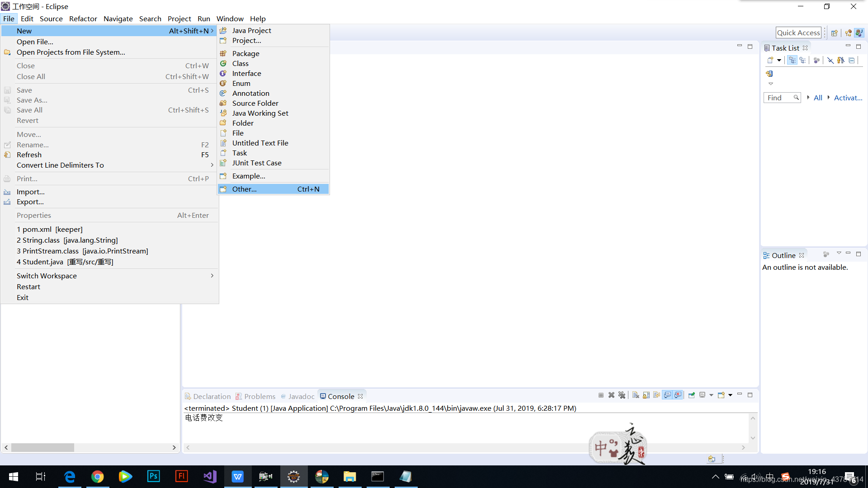868x488 pixels.
Task: Click Focus on Active Task in Outline
Action: tap(826, 254)
